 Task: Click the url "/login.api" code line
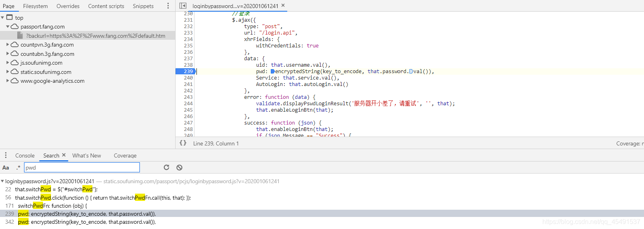click(270, 33)
